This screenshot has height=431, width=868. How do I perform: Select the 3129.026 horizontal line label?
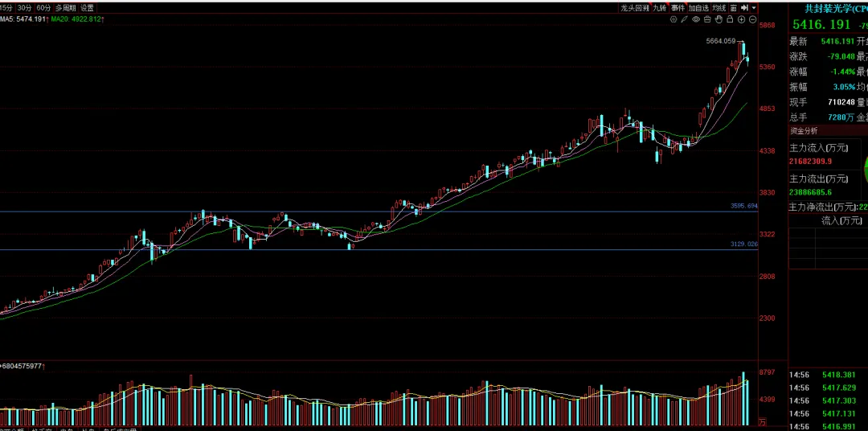(744, 244)
